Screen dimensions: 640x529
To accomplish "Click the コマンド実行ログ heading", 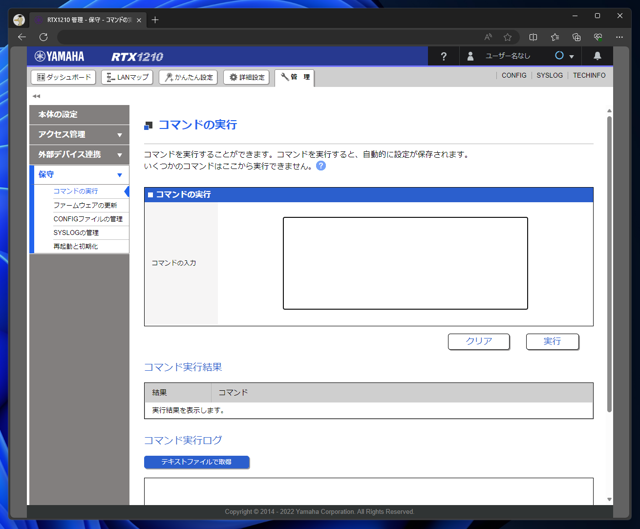I will [x=183, y=440].
